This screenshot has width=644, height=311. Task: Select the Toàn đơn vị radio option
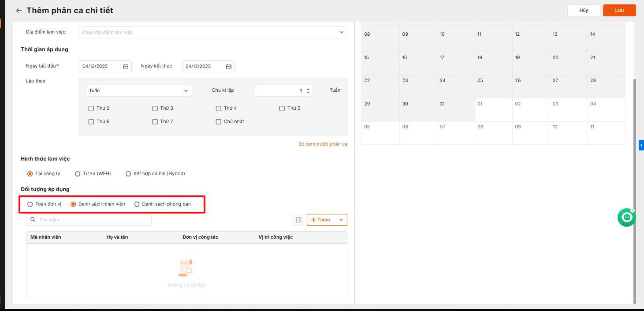pyautogui.click(x=30, y=204)
